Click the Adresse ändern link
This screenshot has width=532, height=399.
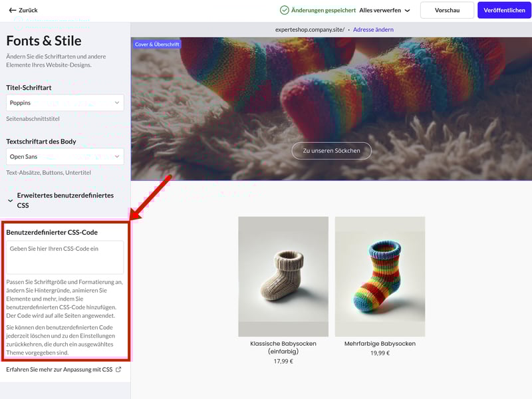coord(373,29)
